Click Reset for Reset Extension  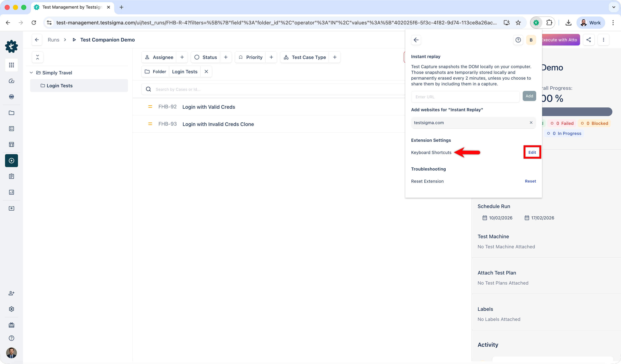[530, 181]
